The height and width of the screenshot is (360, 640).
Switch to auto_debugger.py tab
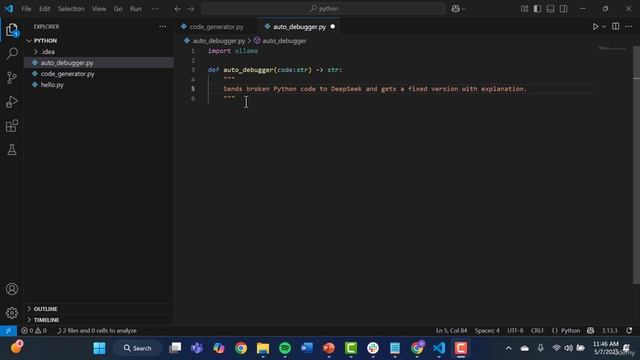(x=299, y=27)
